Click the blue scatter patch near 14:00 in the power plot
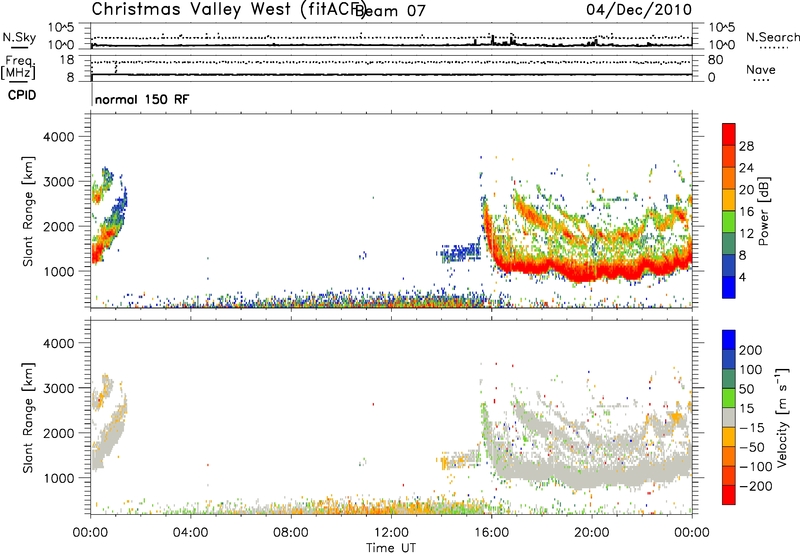 pyautogui.click(x=460, y=252)
